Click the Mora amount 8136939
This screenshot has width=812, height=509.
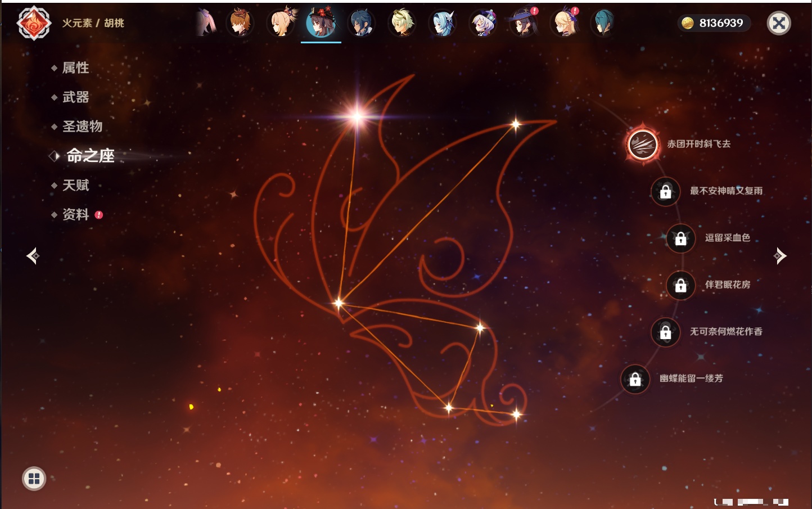click(721, 23)
